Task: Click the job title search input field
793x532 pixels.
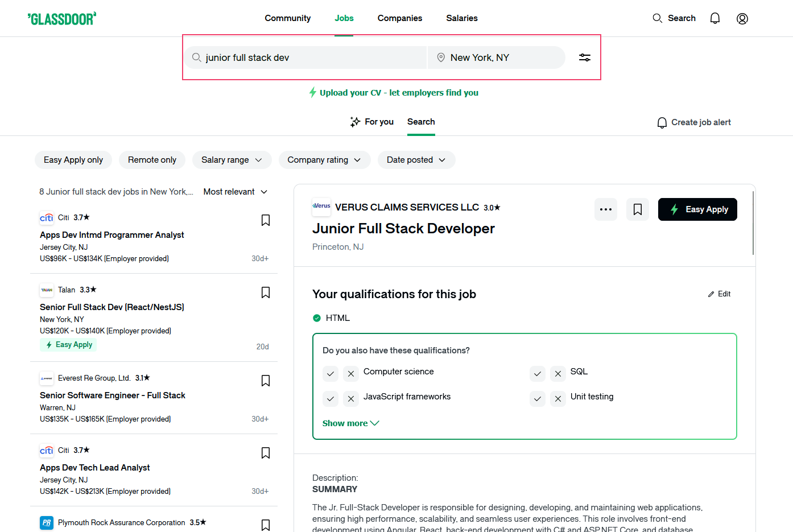Action: point(305,57)
